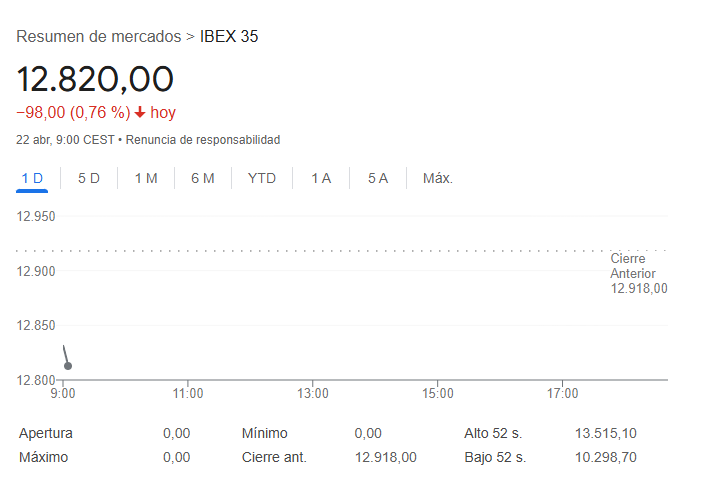This screenshot has width=706, height=478.
Task: Switch to the 1 A range
Action: (321, 178)
